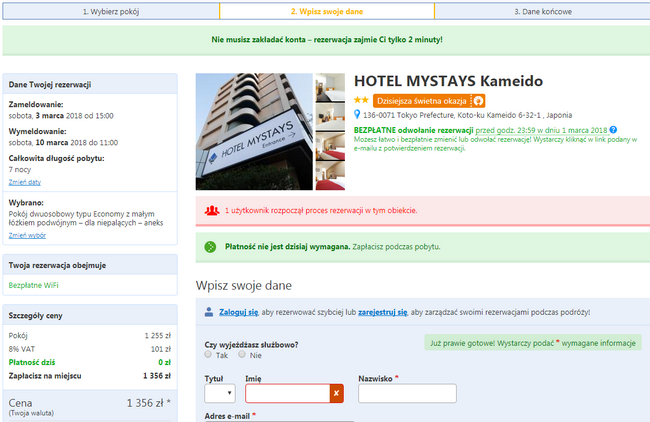Click the Zmień daty link
Viewport: 650px width, 422px height.
click(x=24, y=182)
